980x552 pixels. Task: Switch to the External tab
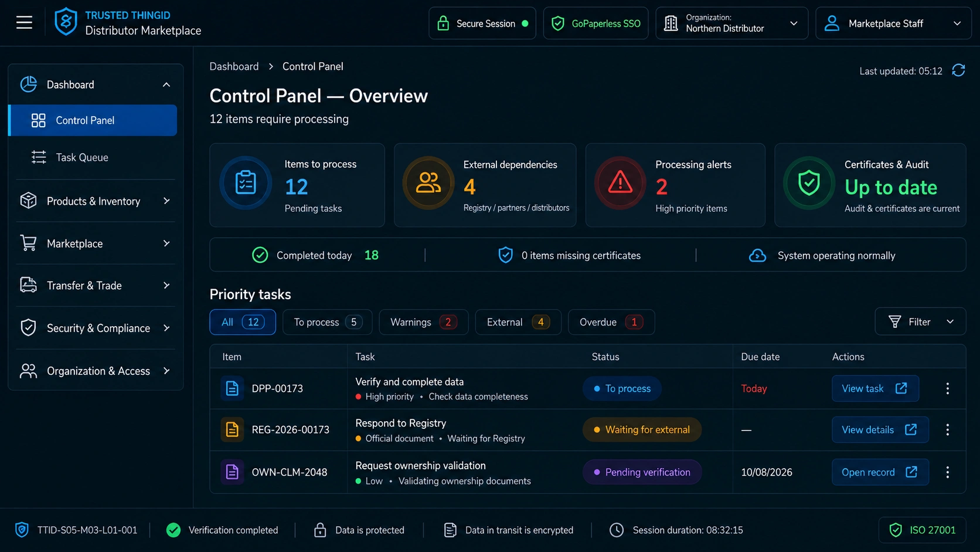click(x=518, y=322)
